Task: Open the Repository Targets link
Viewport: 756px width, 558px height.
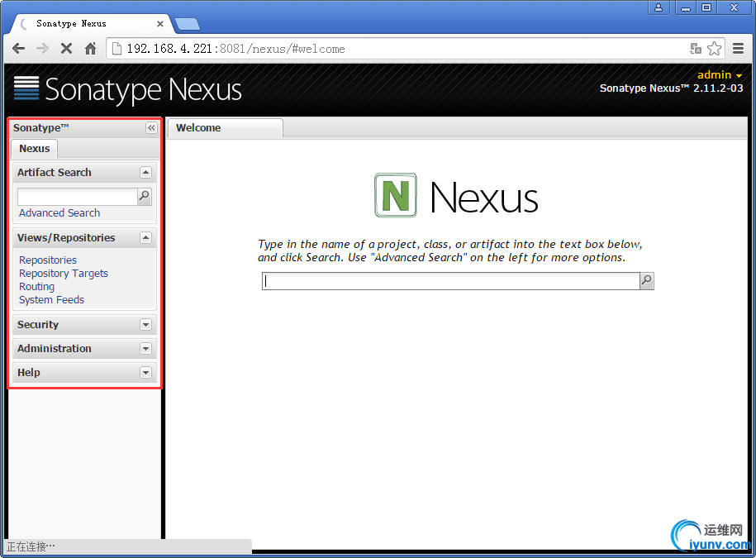Action: (63, 274)
